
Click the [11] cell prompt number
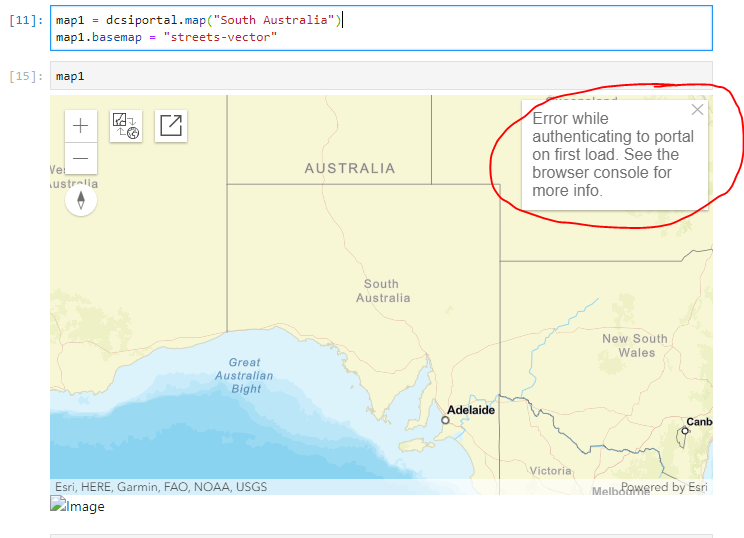click(x=26, y=20)
